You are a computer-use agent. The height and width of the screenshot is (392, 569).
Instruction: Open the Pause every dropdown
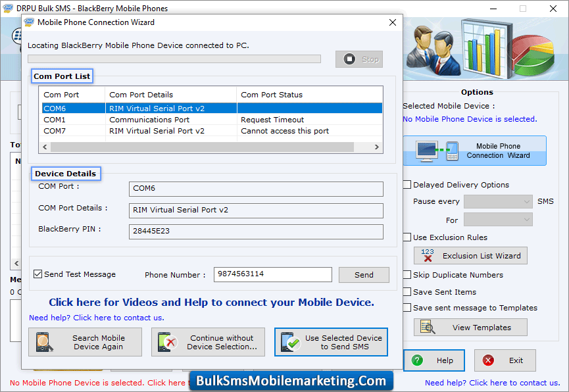point(498,201)
